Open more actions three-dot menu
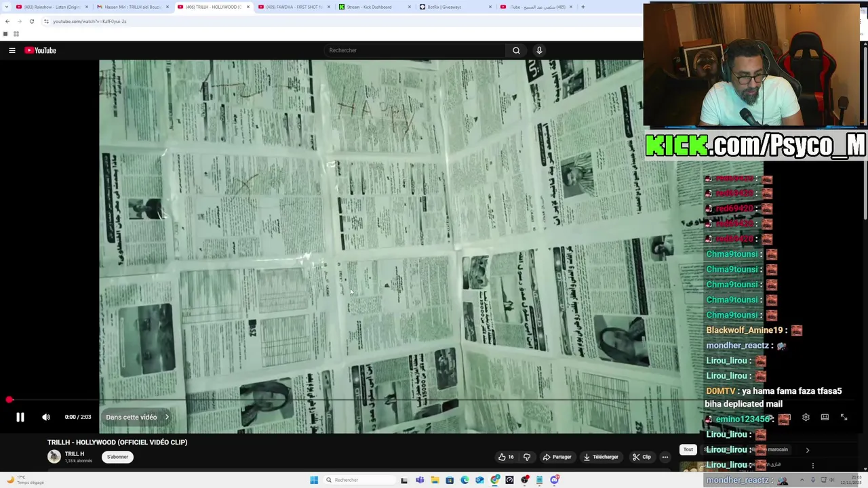 tap(665, 457)
